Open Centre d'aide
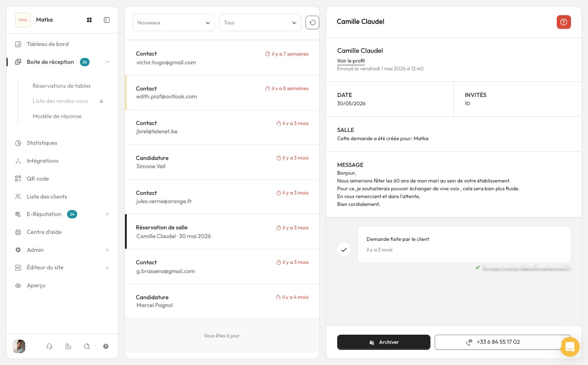The height and width of the screenshot is (365, 588). (44, 232)
